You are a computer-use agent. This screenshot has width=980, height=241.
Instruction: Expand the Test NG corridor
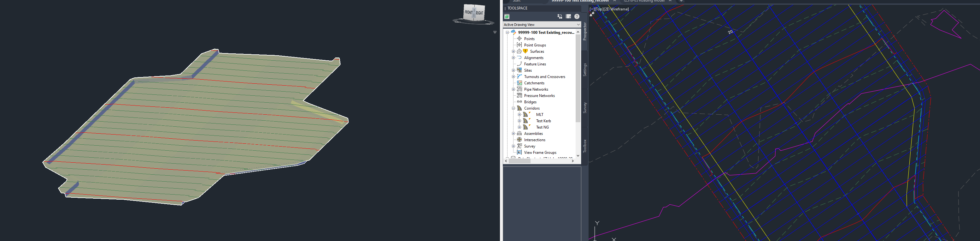[x=519, y=127]
